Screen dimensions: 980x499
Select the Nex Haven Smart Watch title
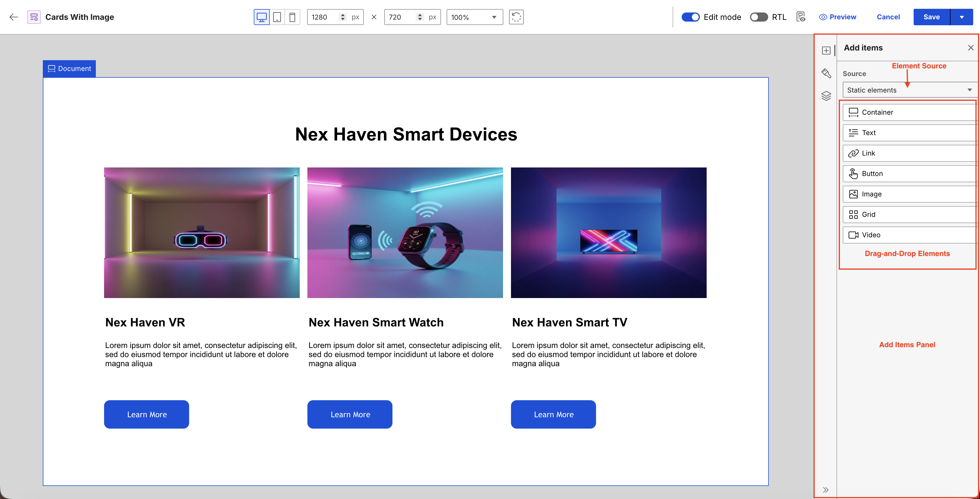[376, 322]
